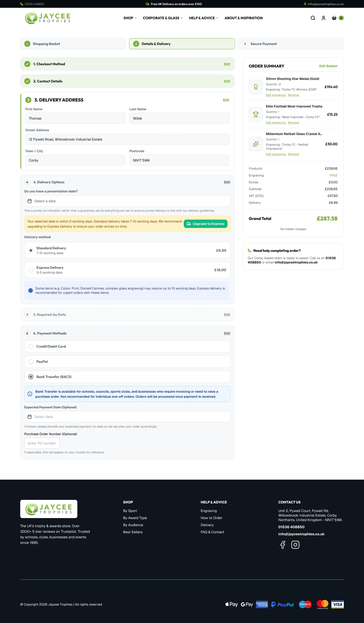The image size is (364, 623).
Task: Click the Street Address input field
Action: [x=127, y=139]
